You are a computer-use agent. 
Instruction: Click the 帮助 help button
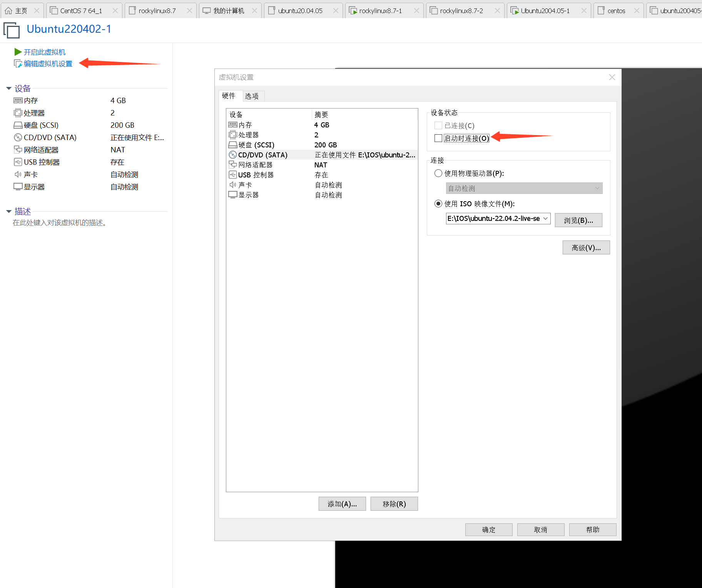(x=593, y=530)
